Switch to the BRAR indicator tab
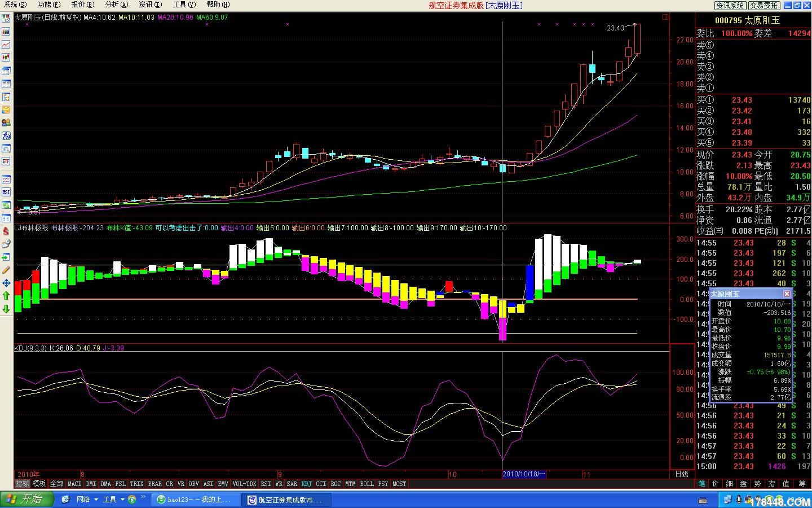The image size is (812, 508). tap(155, 484)
